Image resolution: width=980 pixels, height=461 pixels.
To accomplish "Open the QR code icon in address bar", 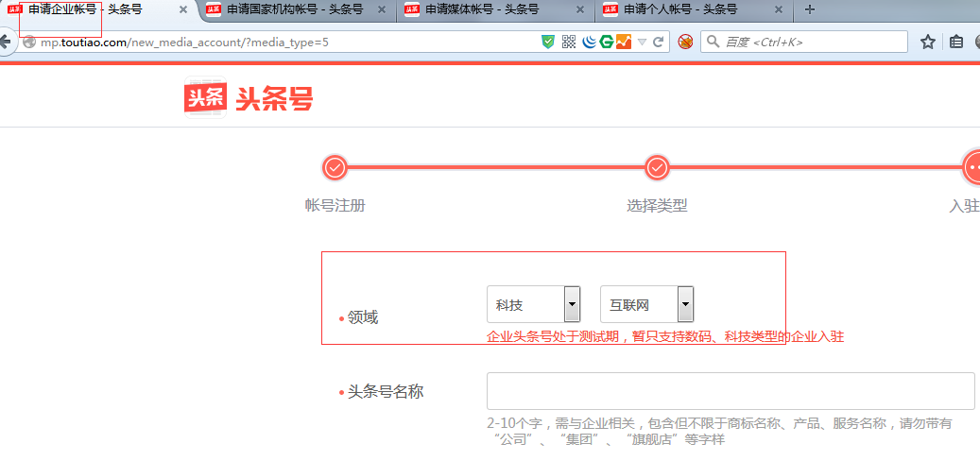I will pos(568,42).
